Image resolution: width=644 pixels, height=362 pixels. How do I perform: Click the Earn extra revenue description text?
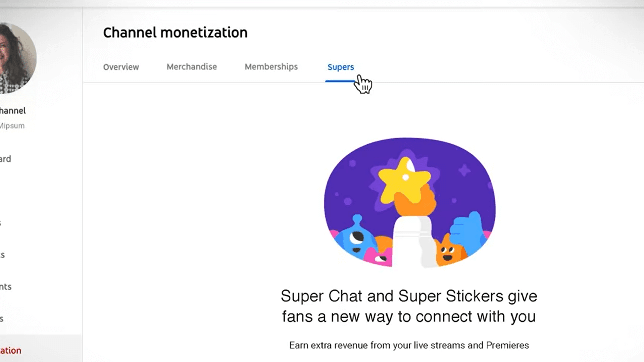[409, 345]
